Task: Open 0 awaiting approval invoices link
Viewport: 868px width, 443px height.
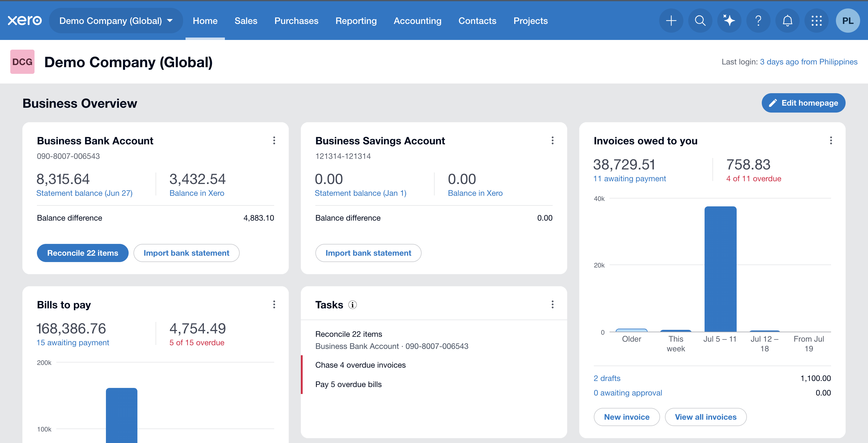Action: point(628,393)
